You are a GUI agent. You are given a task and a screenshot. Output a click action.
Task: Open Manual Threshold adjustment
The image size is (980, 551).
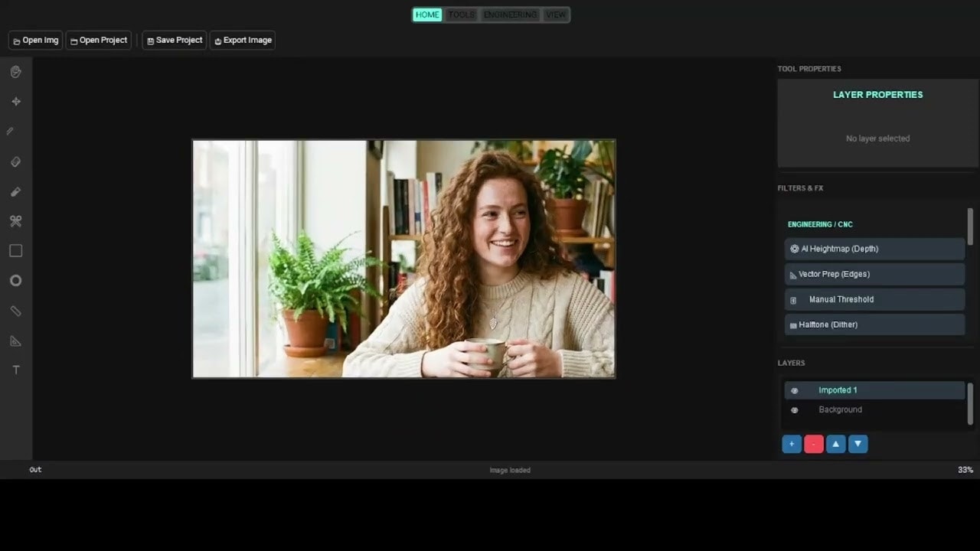(874, 299)
